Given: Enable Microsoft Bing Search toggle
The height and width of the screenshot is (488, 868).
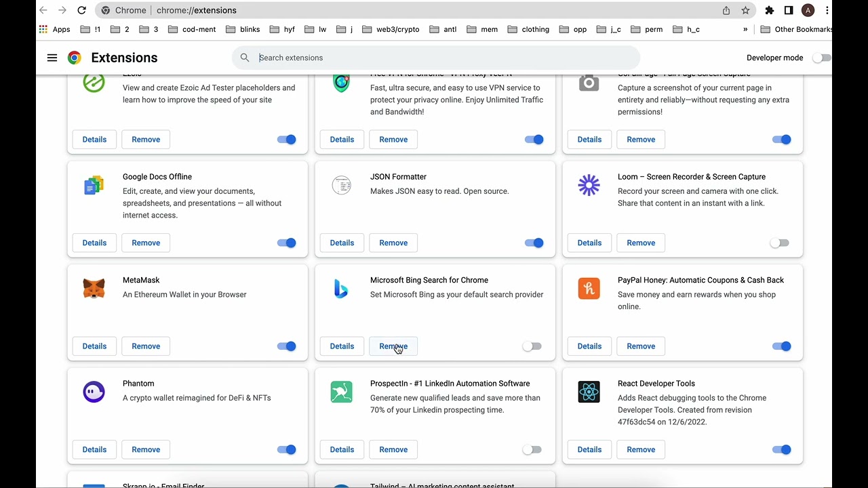Looking at the screenshot, I should coord(532,346).
